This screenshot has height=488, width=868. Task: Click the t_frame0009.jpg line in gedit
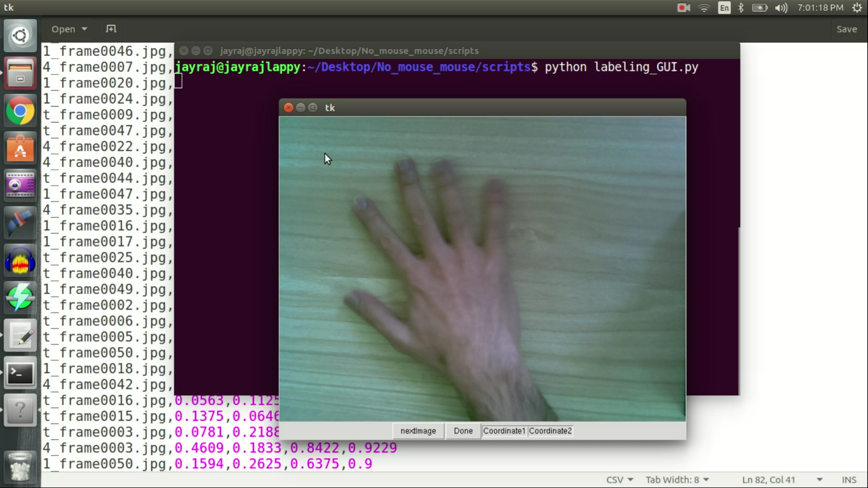[x=108, y=115]
